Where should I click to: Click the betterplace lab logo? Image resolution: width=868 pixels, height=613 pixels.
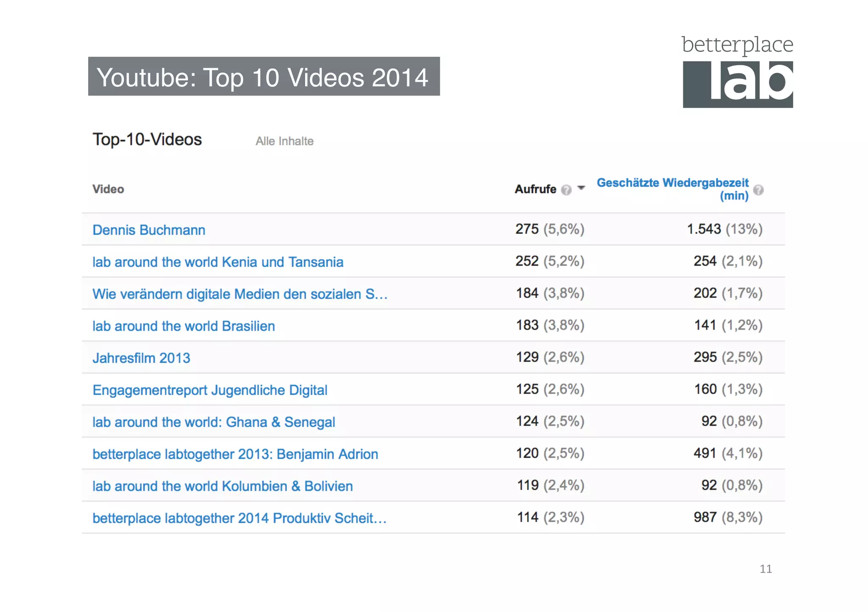tap(737, 71)
